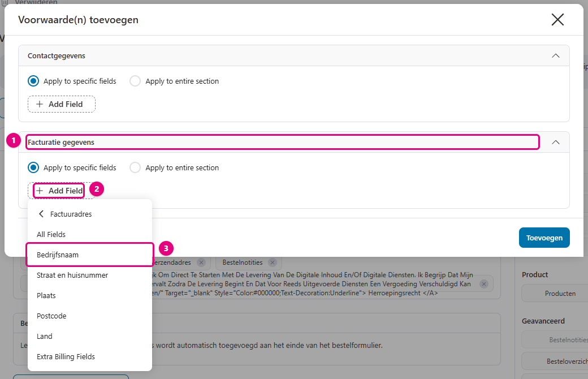Image resolution: width=588 pixels, height=379 pixels.
Task: Pick Bedrijfsnaam from the field list
Action: pyautogui.click(x=90, y=255)
